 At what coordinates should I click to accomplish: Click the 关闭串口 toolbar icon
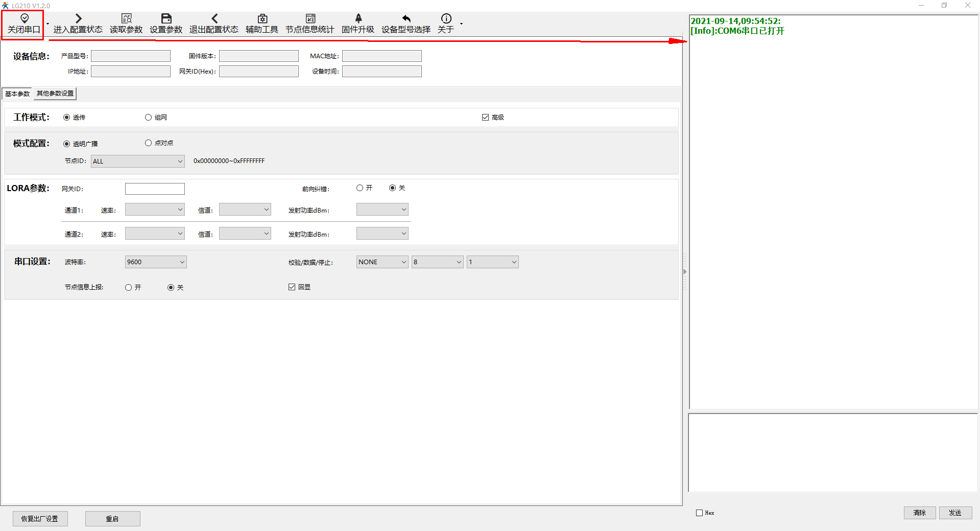[24, 19]
